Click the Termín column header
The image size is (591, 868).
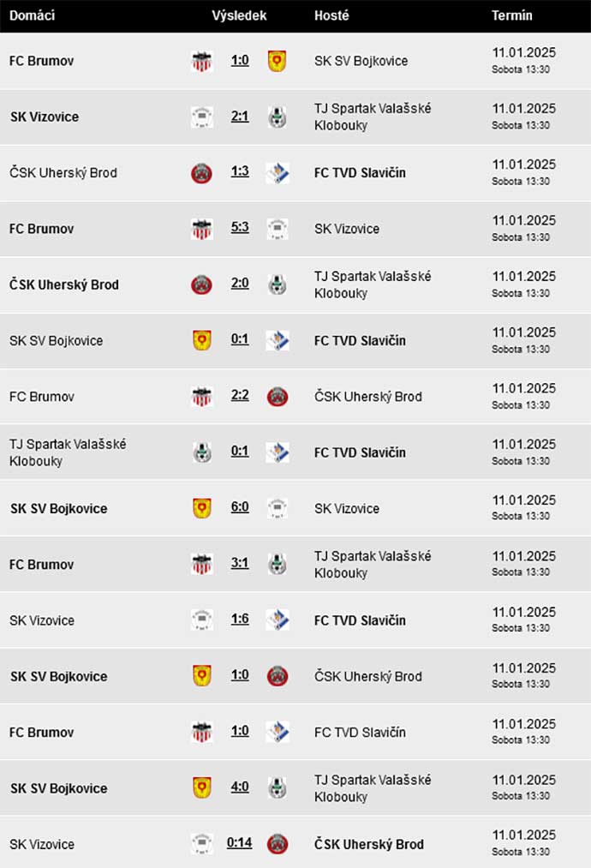[512, 15]
